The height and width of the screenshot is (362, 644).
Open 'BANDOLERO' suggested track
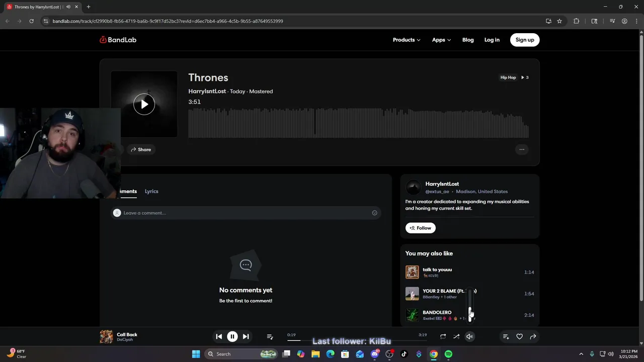[437, 312]
